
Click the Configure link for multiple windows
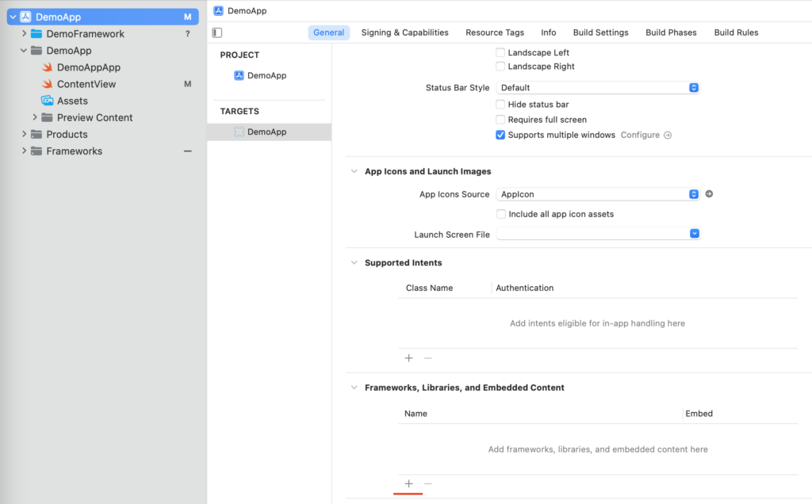[x=640, y=135]
